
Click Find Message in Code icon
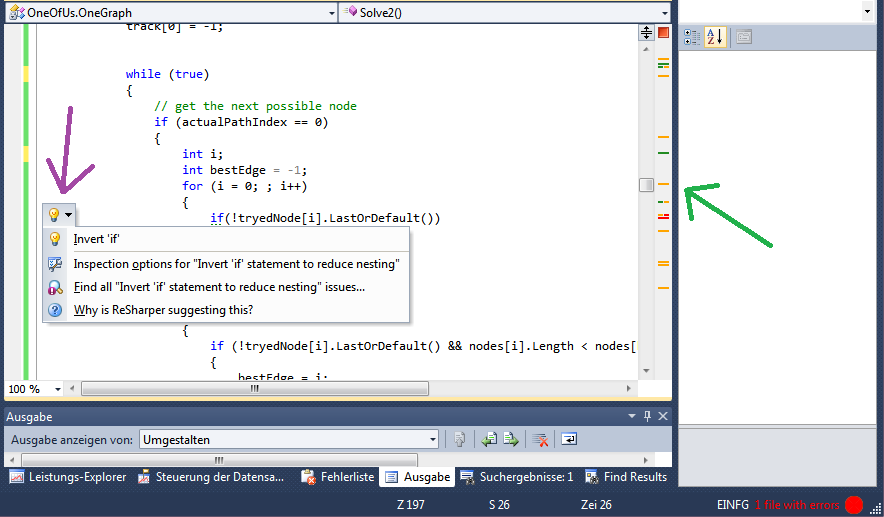click(460, 439)
